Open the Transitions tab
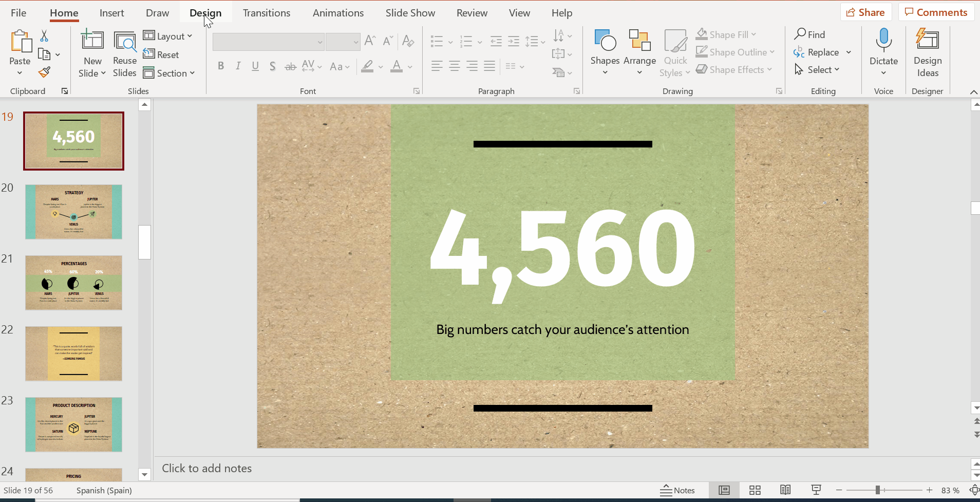 pyautogui.click(x=266, y=13)
